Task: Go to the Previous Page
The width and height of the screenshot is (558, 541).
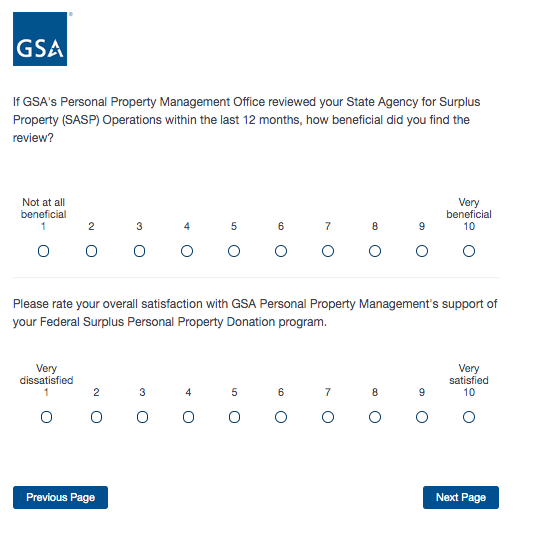Action: coord(60,498)
